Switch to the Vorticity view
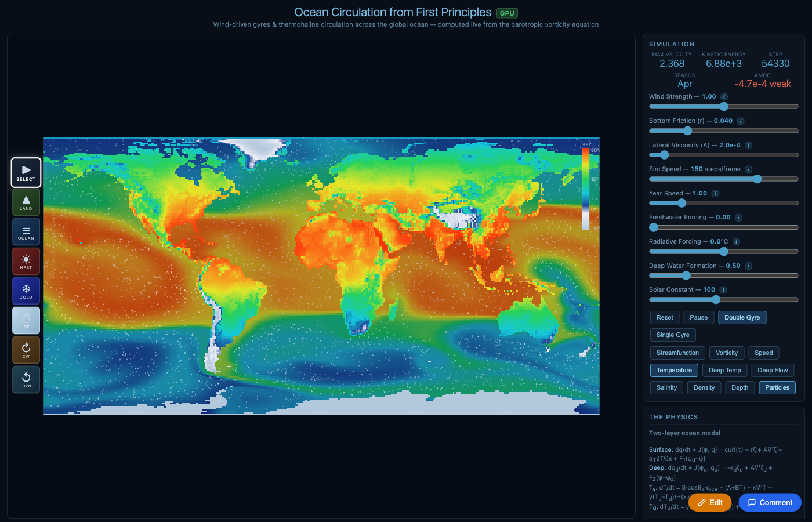Viewport: 812px width, 522px height. pyautogui.click(x=726, y=353)
